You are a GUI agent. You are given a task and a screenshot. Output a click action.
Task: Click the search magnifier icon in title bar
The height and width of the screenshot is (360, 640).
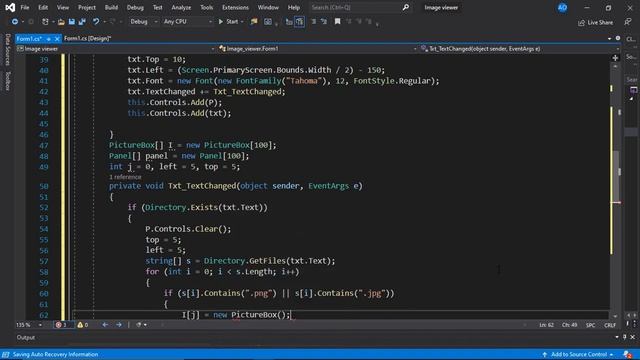click(x=405, y=7)
